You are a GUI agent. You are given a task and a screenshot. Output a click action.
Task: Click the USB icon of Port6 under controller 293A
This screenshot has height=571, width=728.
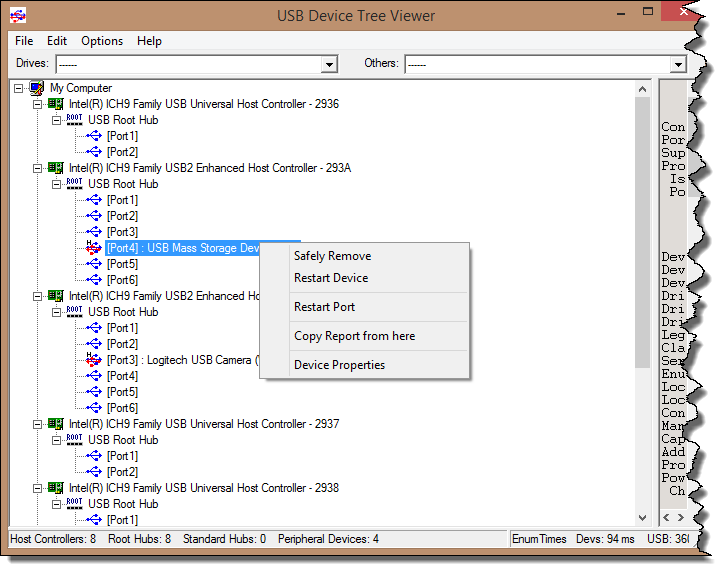click(x=94, y=280)
